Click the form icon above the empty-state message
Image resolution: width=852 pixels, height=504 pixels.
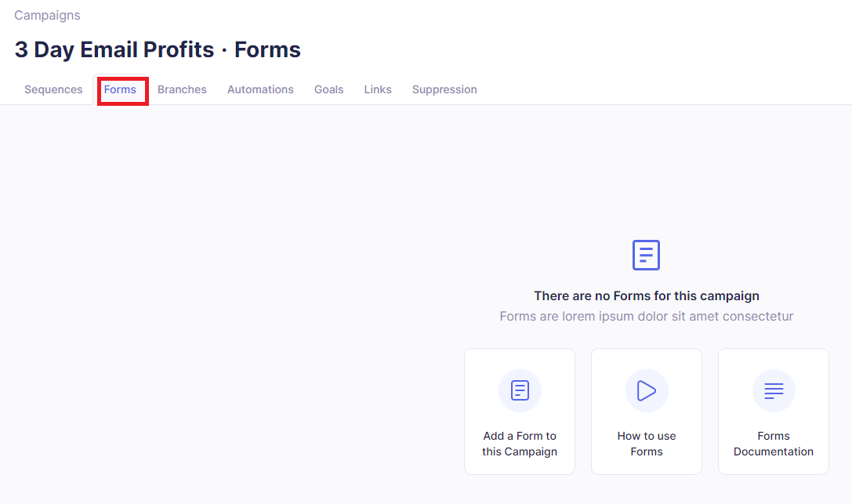coord(646,255)
